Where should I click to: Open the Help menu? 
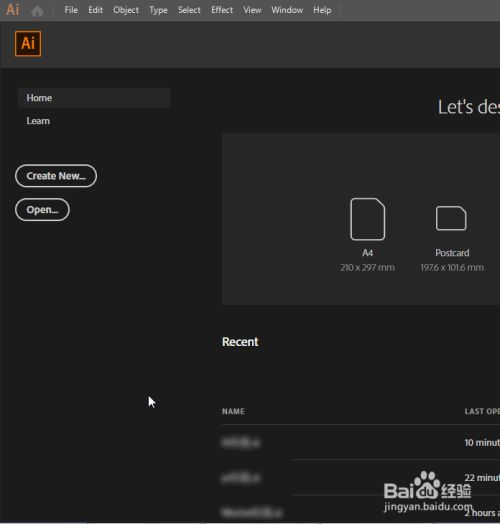(x=322, y=10)
